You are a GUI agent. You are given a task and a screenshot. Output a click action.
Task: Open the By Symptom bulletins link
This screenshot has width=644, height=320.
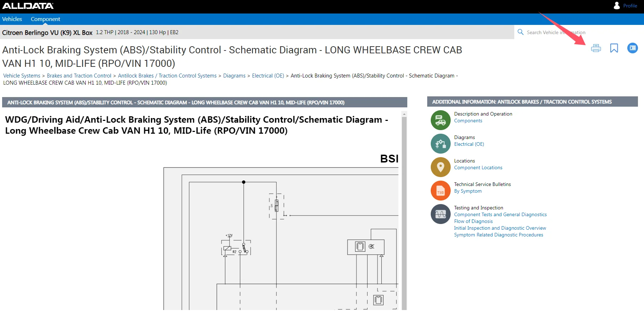468,191
